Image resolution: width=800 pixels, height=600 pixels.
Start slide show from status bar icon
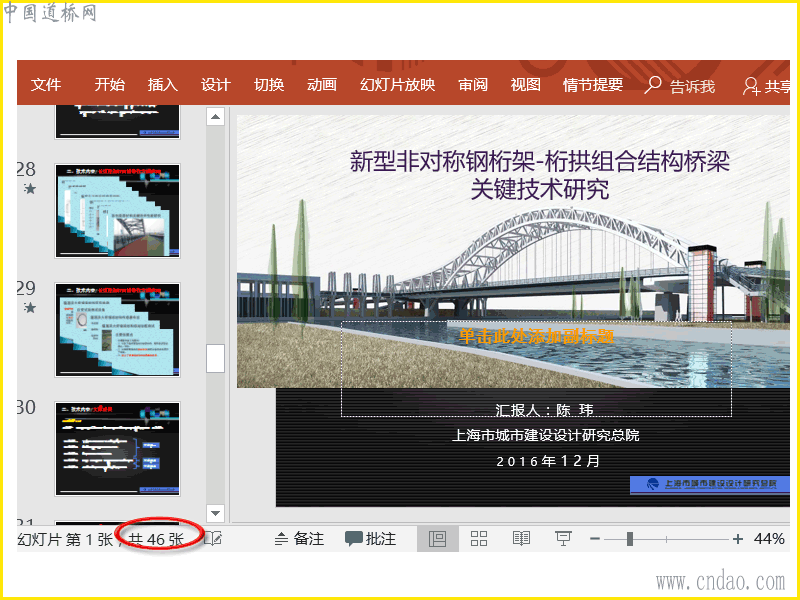563,539
